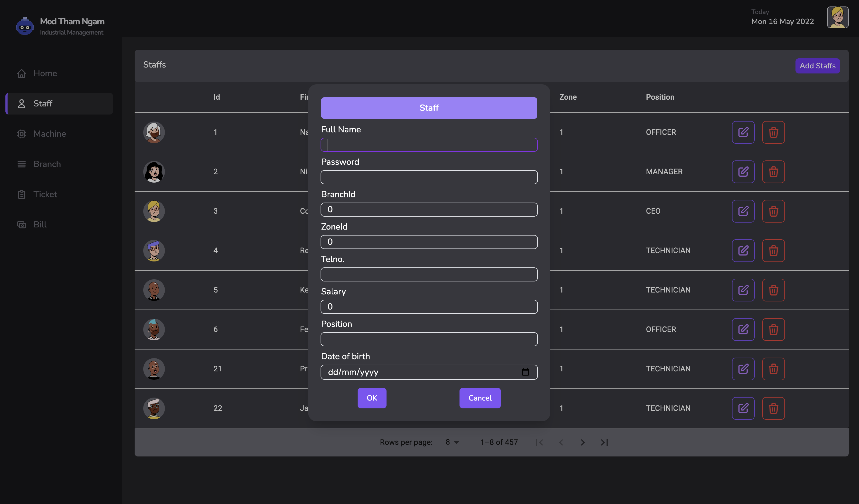This screenshot has height=504, width=859.
Task: Click edit icon for staff Id 1
Action: 743,132
